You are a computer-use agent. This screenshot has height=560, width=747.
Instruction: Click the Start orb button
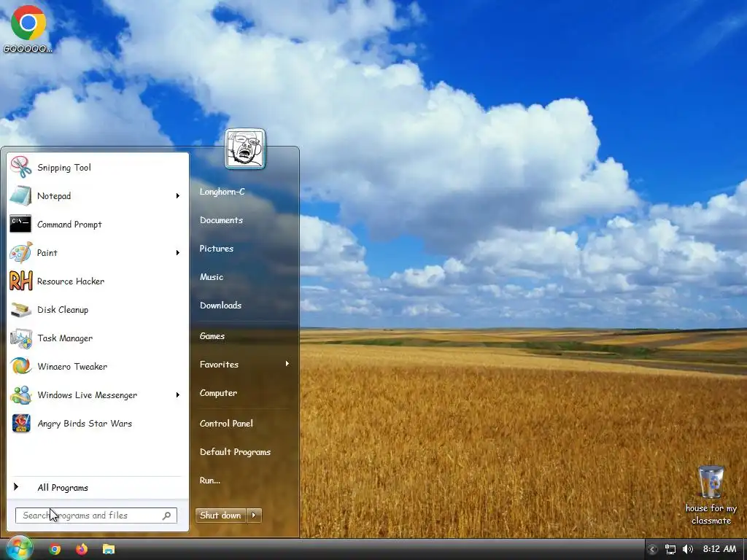click(x=20, y=548)
